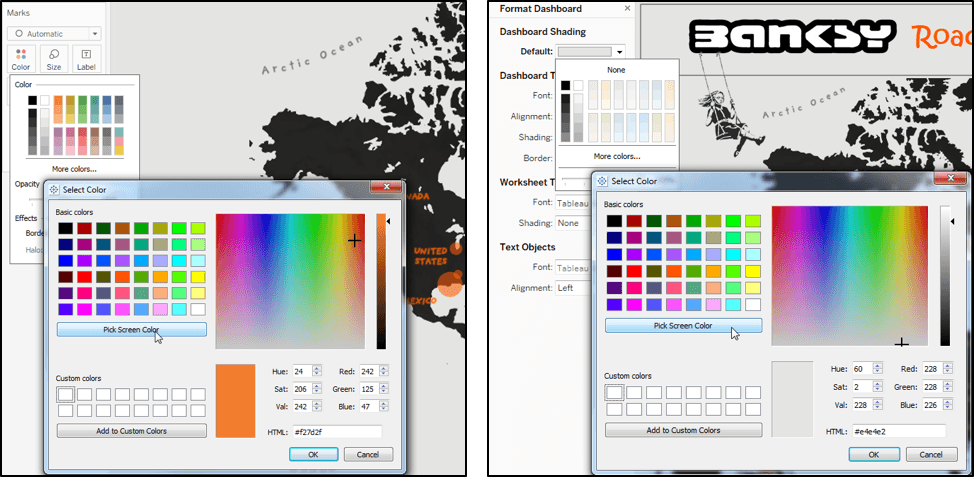Pick the orange swatch in the Marks Color palette
974x477 pixels.
(58, 100)
